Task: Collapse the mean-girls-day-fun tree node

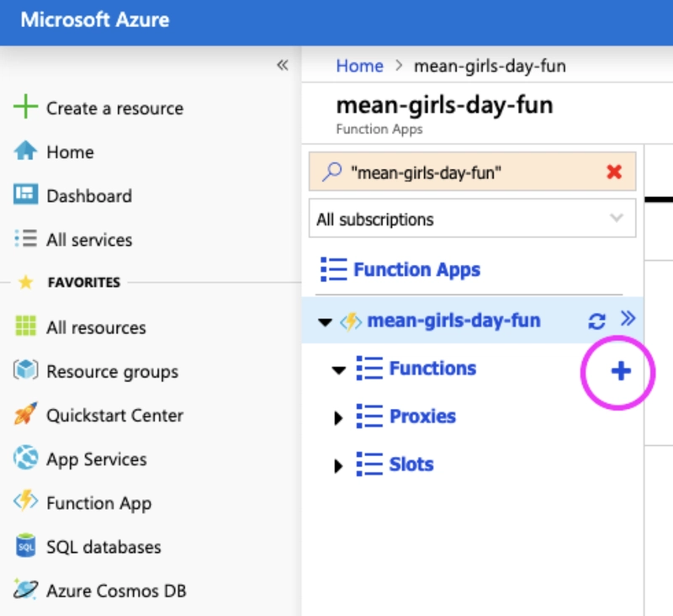Action: click(x=325, y=322)
